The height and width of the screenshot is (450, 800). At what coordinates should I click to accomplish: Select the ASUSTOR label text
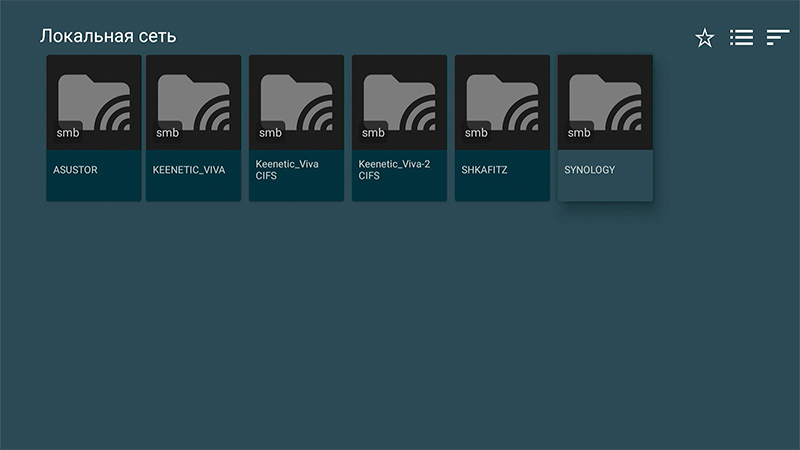pos(75,170)
